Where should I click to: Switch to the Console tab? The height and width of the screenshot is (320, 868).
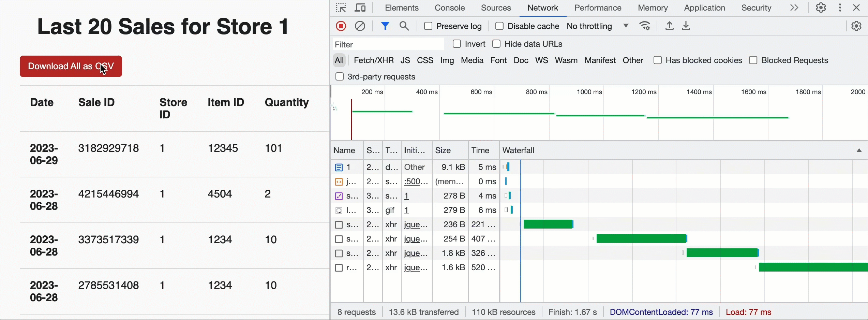[x=449, y=8]
